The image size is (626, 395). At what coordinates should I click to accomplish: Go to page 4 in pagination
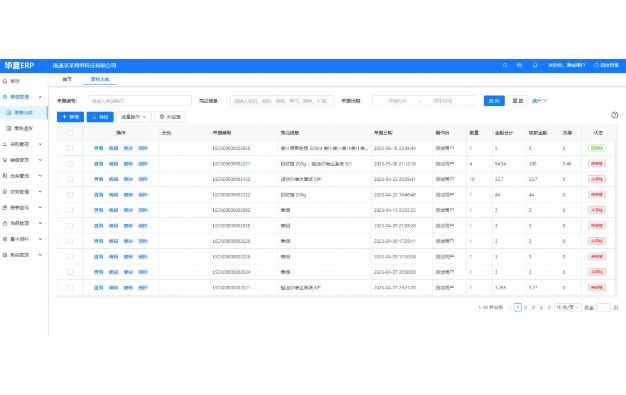pyautogui.click(x=541, y=308)
